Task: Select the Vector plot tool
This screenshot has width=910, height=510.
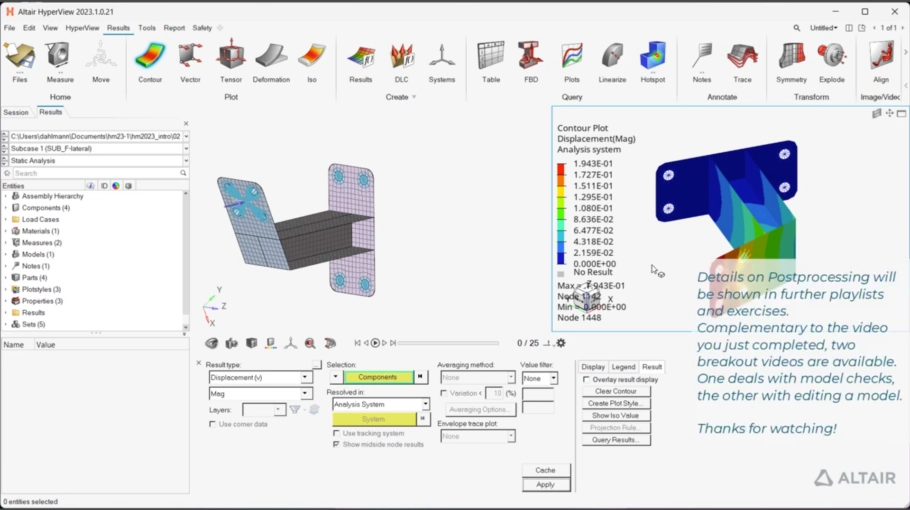Action: tap(190, 62)
